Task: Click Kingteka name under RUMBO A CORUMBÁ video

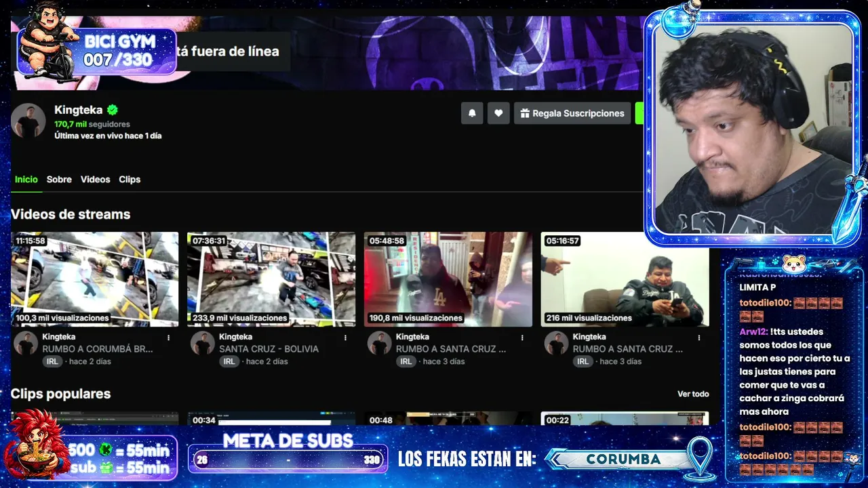Action: click(59, 337)
